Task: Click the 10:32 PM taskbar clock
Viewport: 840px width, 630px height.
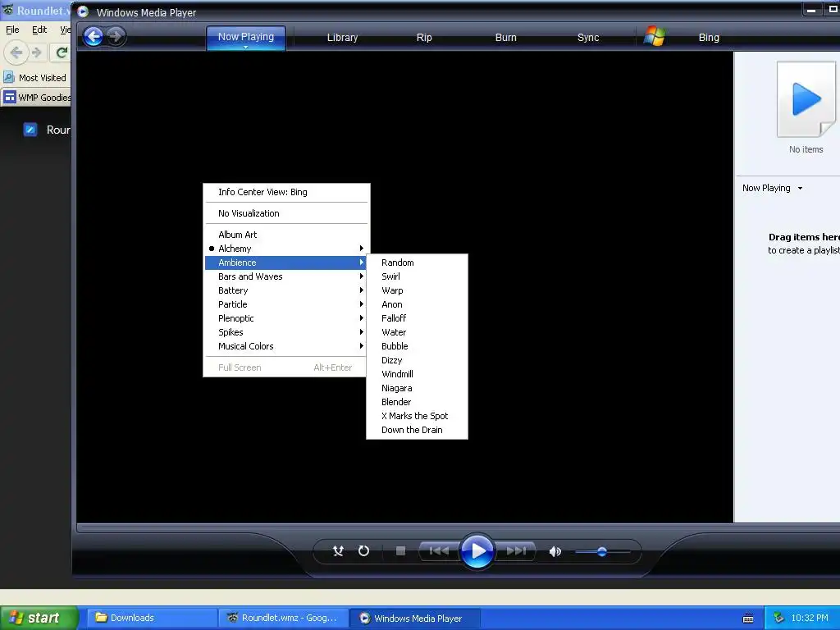Action: pyautogui.click(x=810, y=618)
